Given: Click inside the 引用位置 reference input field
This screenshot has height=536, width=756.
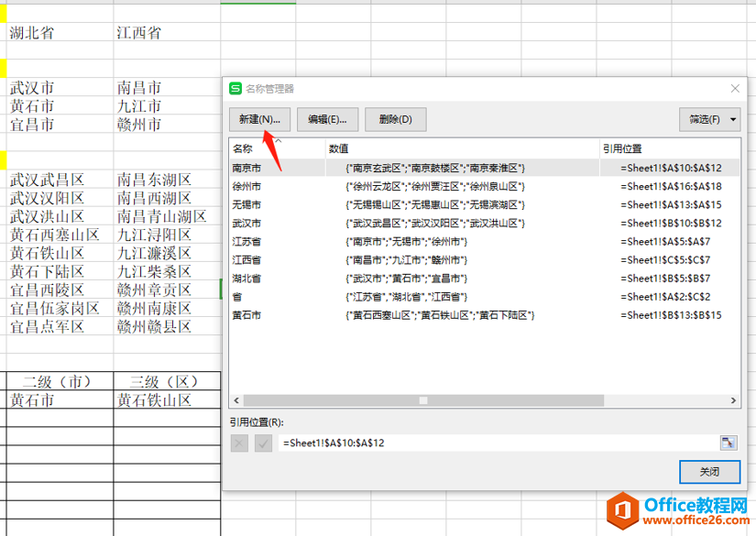Looking at the screenshot, I should click(x=499, y=443).
